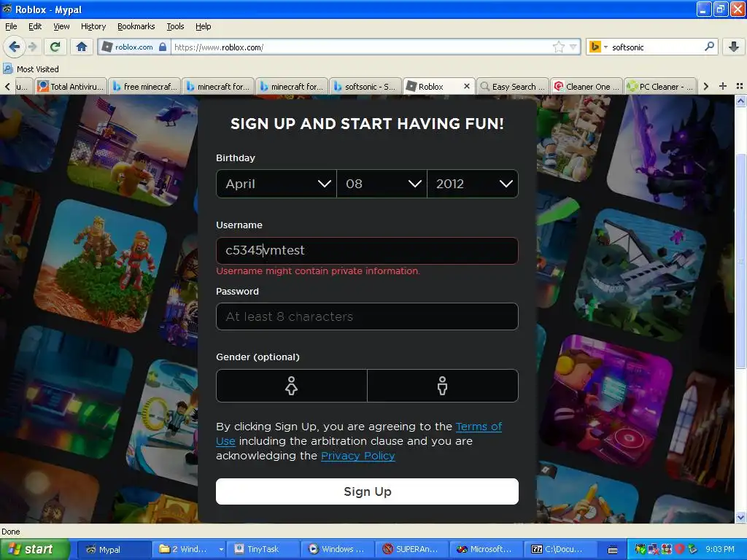Open the C:\Docu... taskbar button
This screenshot has height=560, width=747.
[561, 549]
